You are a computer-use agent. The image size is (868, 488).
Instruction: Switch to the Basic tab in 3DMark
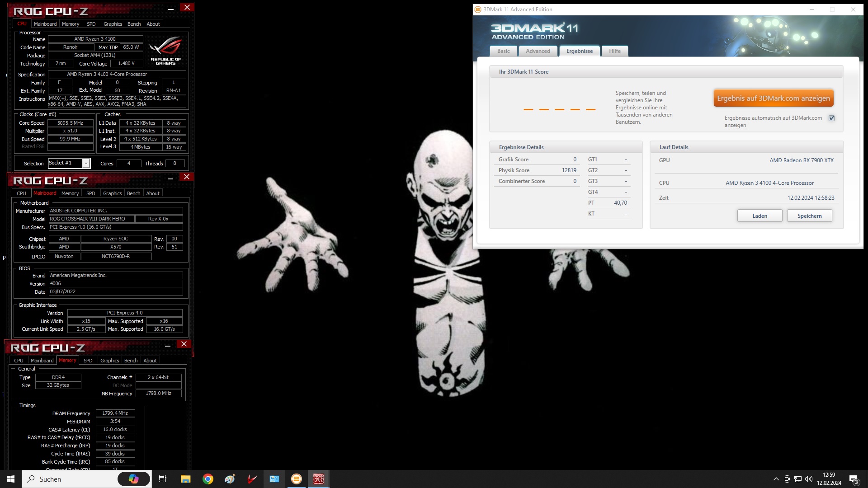coord(503,51)
